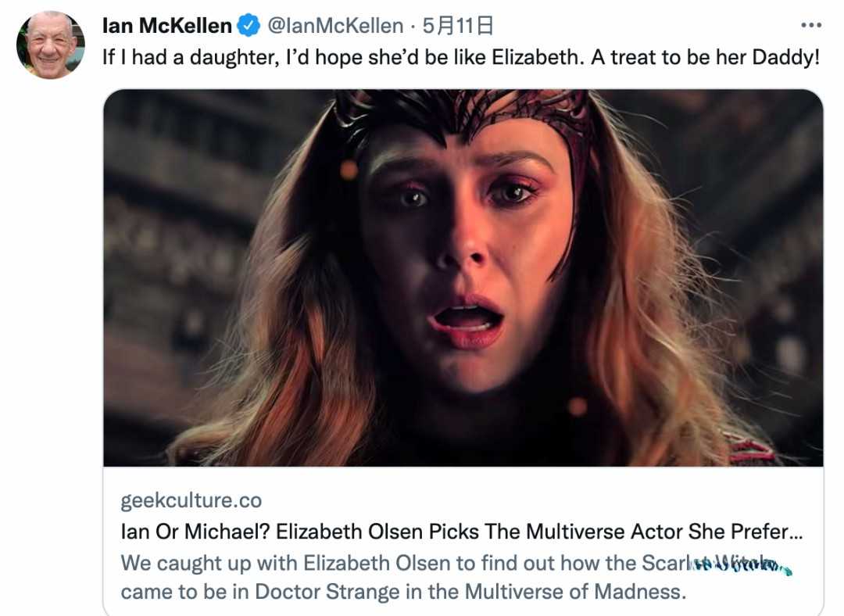Click 'Multiverse of Madness' in the description
844x616 pixels.
(575, 592)
